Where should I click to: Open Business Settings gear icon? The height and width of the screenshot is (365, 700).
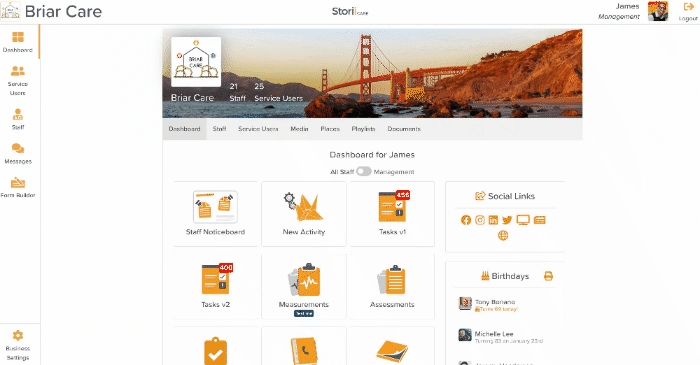[x=18, y=335]
